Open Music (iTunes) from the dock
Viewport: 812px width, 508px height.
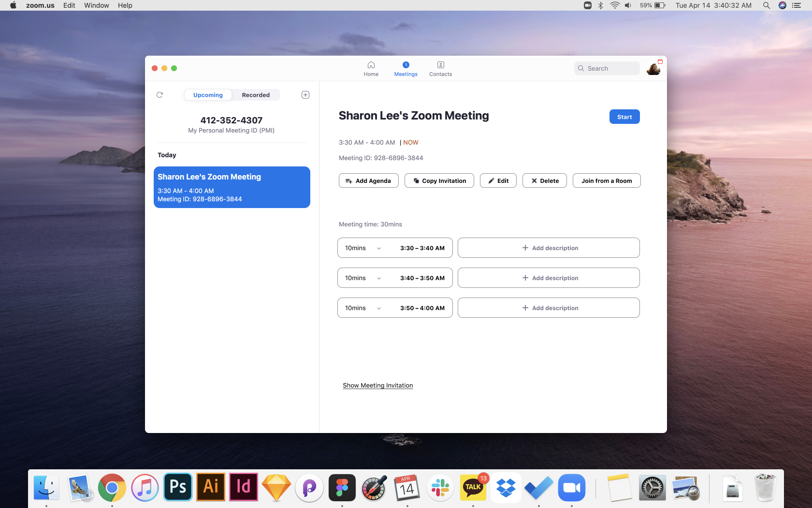(145, 488)
